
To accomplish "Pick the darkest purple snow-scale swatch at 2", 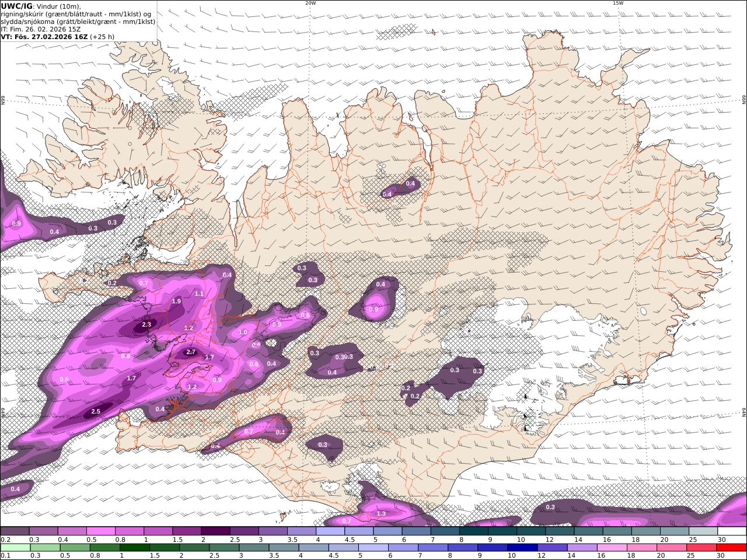I will (215, 531).
